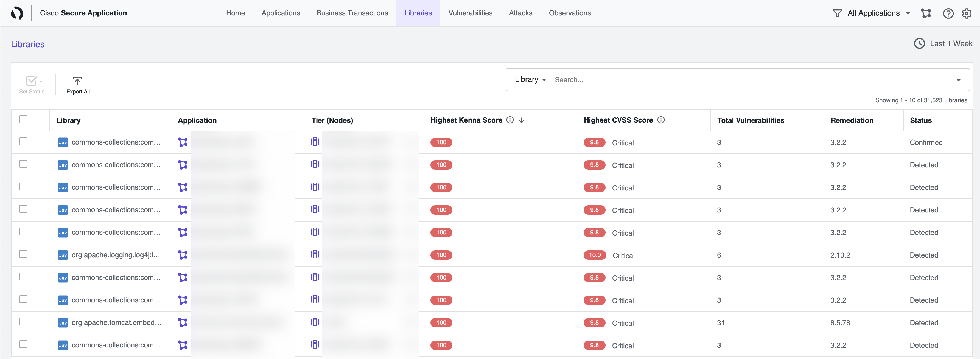Open the All Applications dropdown
Screen dimensions: 980x359
pos(878,13)
